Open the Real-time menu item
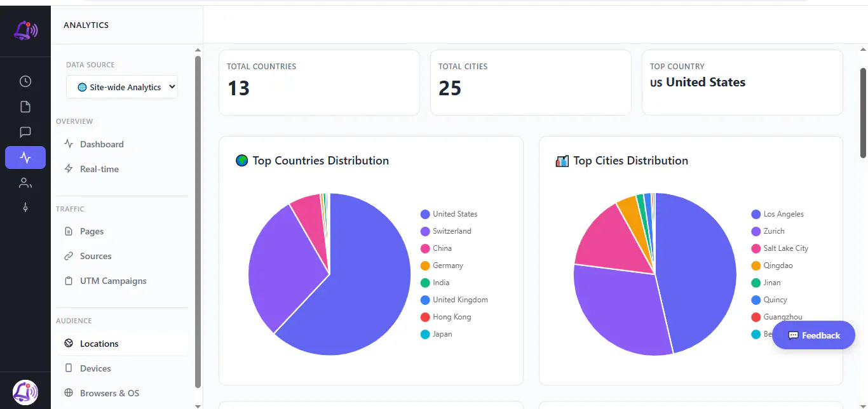868x409 pixels. coord(122,169)
